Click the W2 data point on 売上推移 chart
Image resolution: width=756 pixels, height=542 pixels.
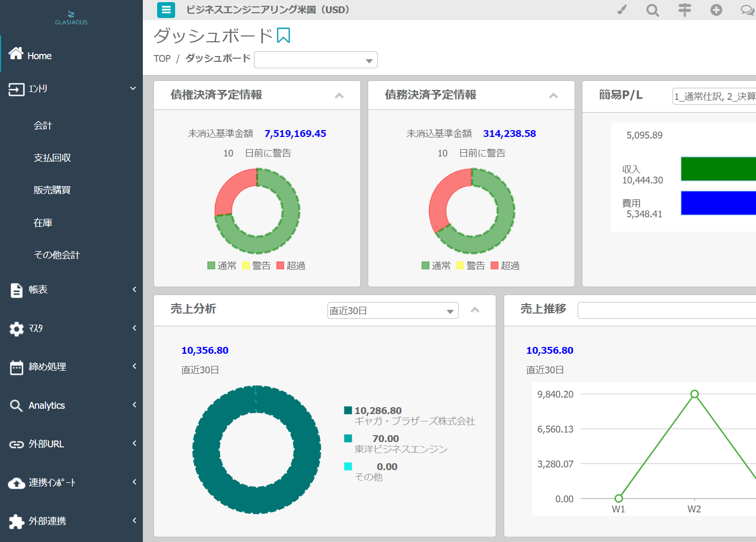coord(695,394)
